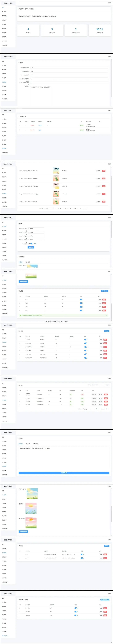The image size is (113, 644).
Task: Toggle status switch for festival 元宵节
Action: point(82,558)
